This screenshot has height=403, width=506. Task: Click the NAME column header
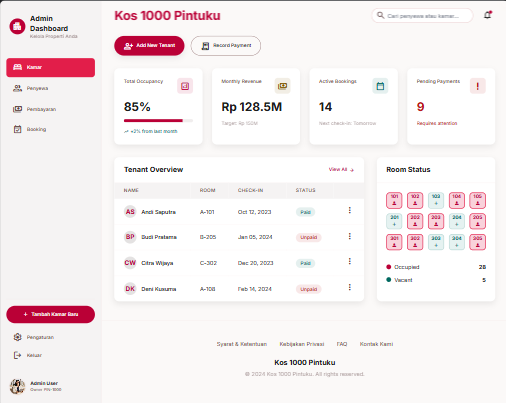pyautogui.click(x=131, y=190)
